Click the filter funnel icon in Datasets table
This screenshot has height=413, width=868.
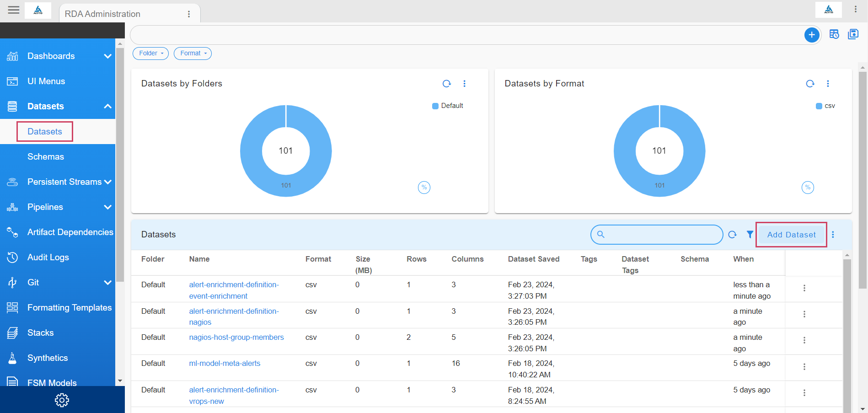[x=750, y=235]
